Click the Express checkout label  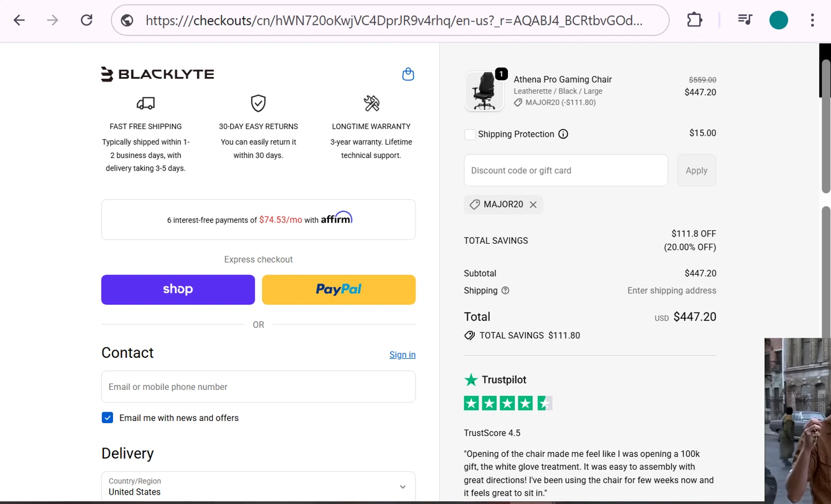click(x=258, y=260)
